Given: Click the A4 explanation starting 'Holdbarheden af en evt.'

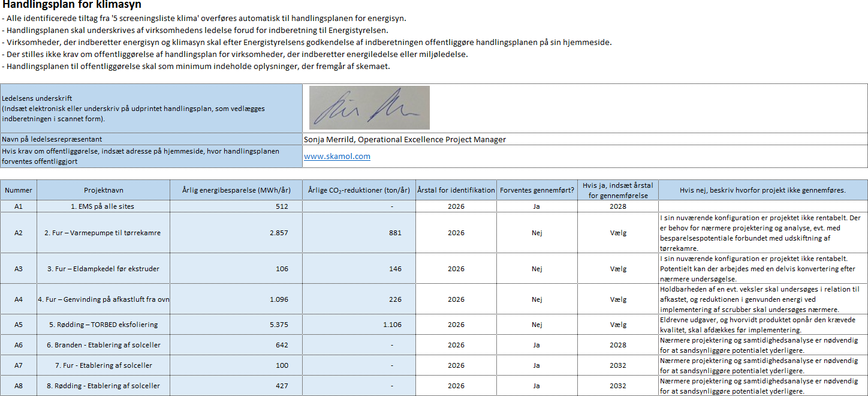Looking at the screenshot, I should [x=762, y=299].
